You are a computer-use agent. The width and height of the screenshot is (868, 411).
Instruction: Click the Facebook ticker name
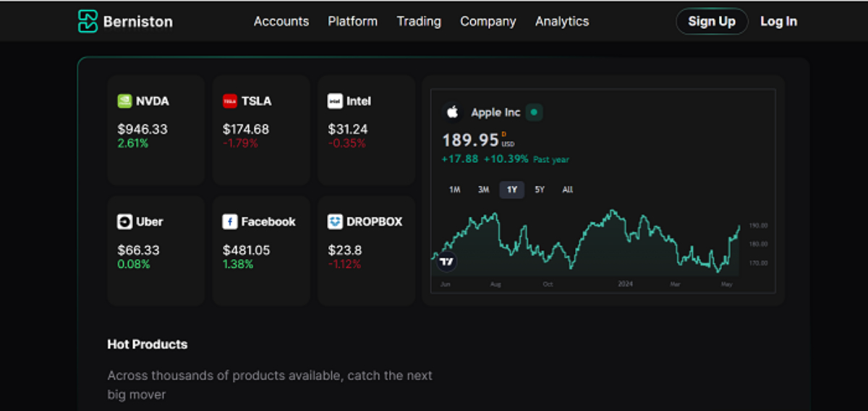(268, 221)
